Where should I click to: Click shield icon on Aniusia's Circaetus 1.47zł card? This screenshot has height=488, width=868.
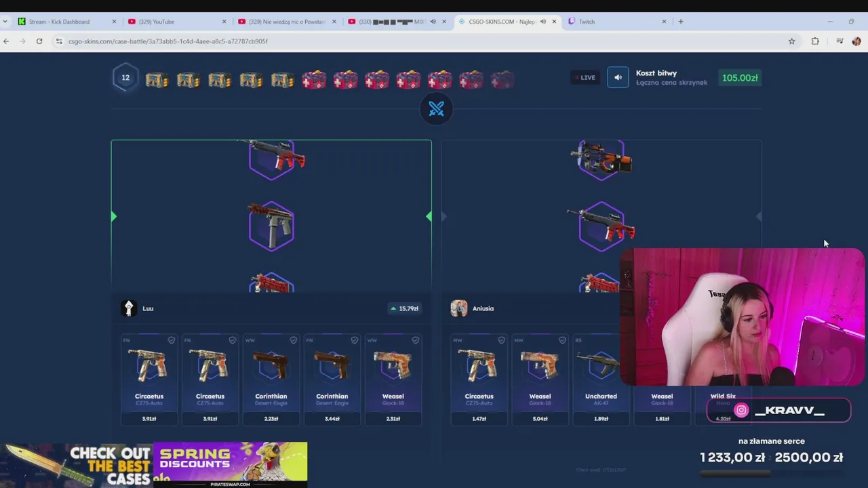(x=501, y=340)
